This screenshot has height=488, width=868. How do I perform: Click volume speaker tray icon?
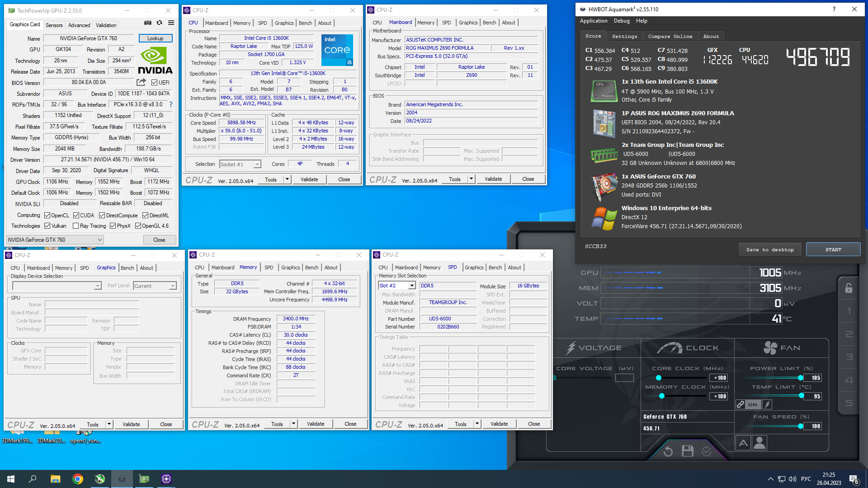[792, 479]
